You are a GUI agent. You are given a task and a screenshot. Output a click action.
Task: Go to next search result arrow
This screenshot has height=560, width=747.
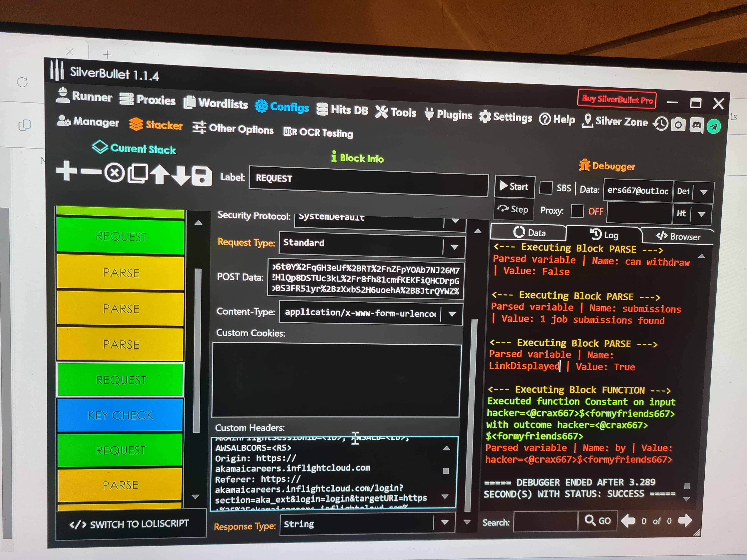click(685, 520)
